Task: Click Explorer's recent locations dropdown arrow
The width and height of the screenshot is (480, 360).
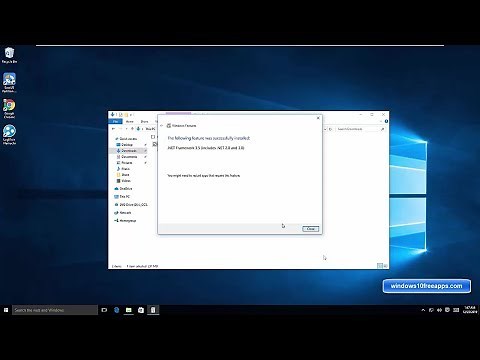Action: pyautogui.click(x=127, y=129)
